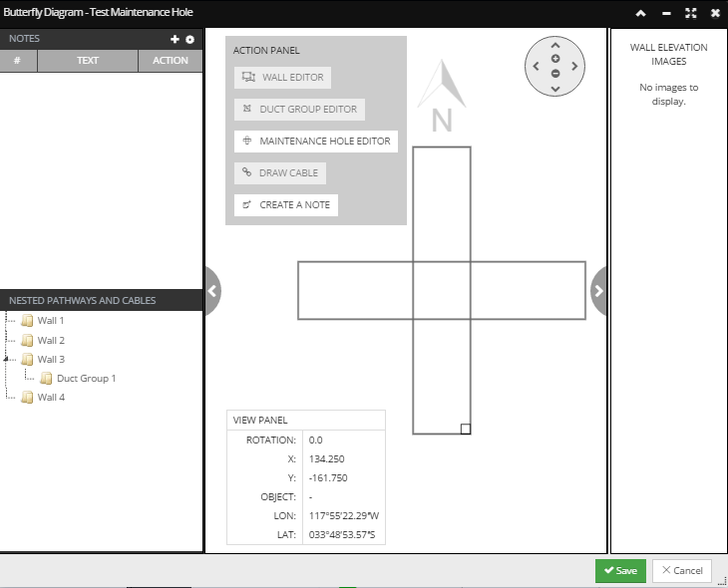The width and height of the screenshot is (728, 588).
Task: Click the north wall rectangle in diagram
Action: [442, 204]
